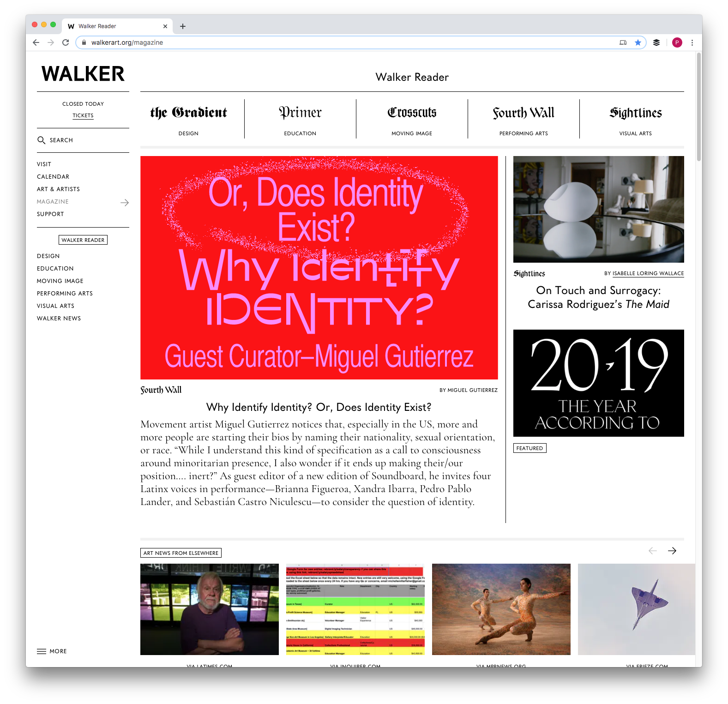Open the Gradient design section

[188, 120]
